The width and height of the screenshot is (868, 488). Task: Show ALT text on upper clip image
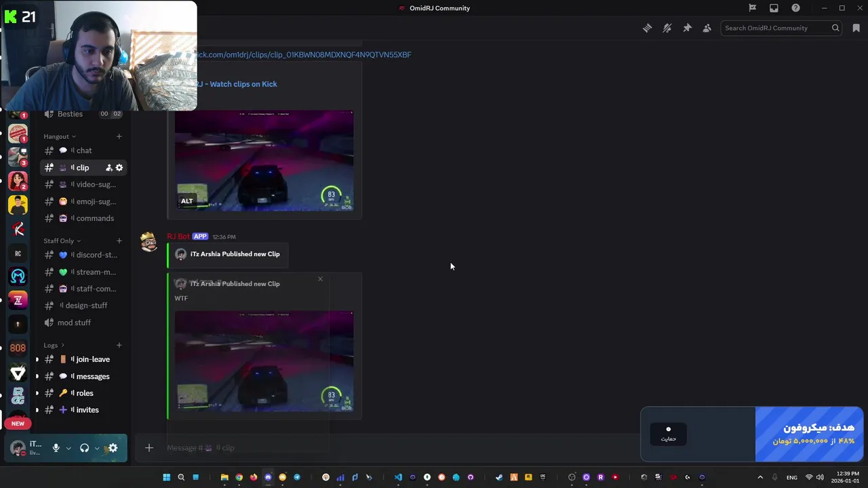click(x=186, y=201)
